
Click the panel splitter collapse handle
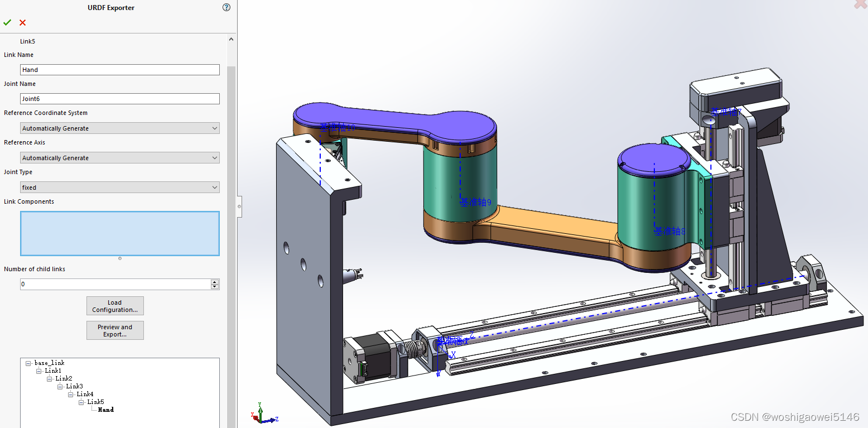pyautogui.click(x=239, y=206)
